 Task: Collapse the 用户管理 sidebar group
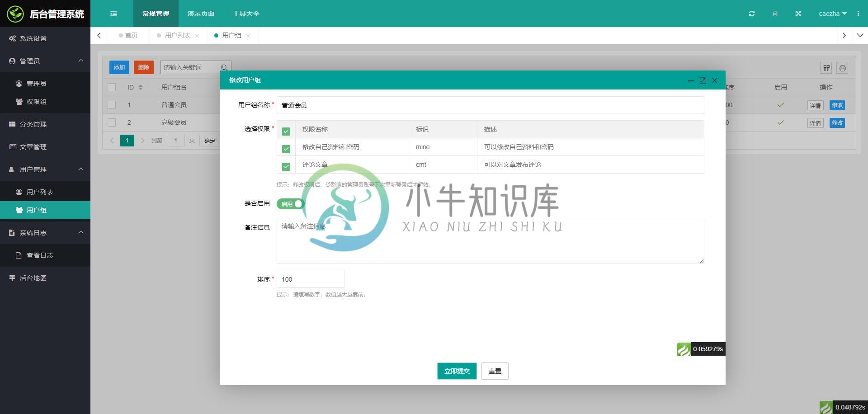coord(45,169)
